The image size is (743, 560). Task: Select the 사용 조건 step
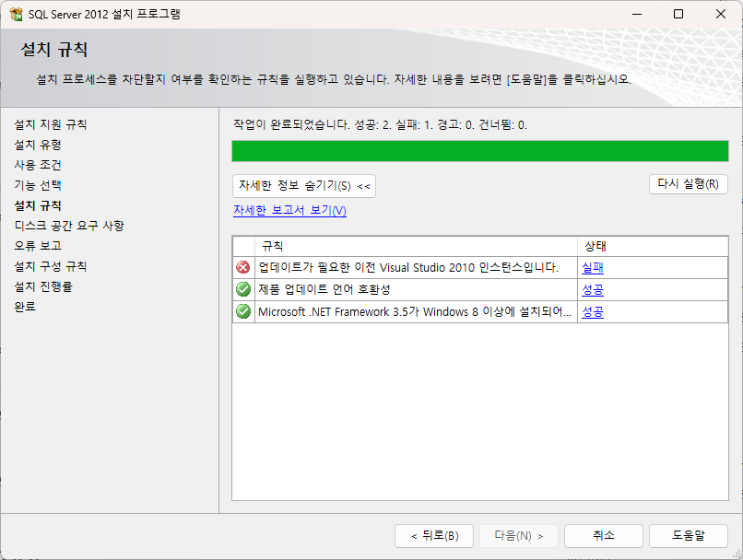[38, 165]
